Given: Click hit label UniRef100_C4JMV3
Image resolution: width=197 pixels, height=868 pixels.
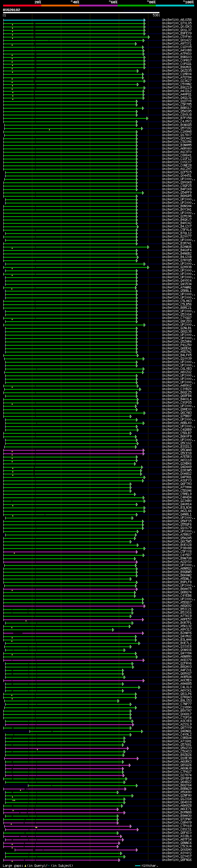Looking at the screenshot, I should pos(177,121).
